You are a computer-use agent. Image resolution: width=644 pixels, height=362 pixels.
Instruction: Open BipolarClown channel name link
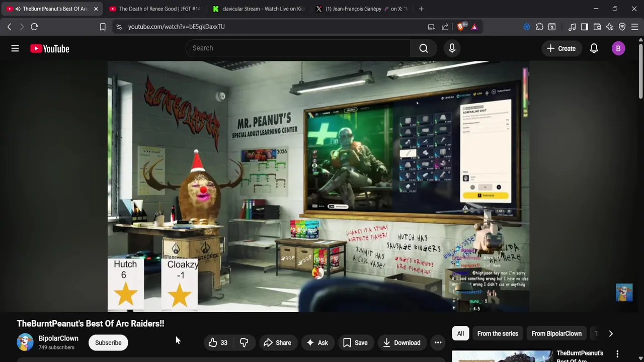(x=58, y=338)
